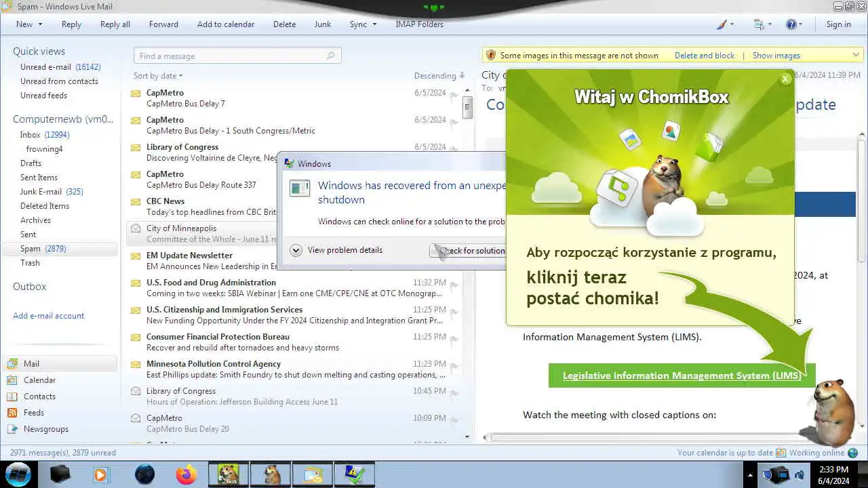Toggle the Descending sort order

[x=439, y=76]
